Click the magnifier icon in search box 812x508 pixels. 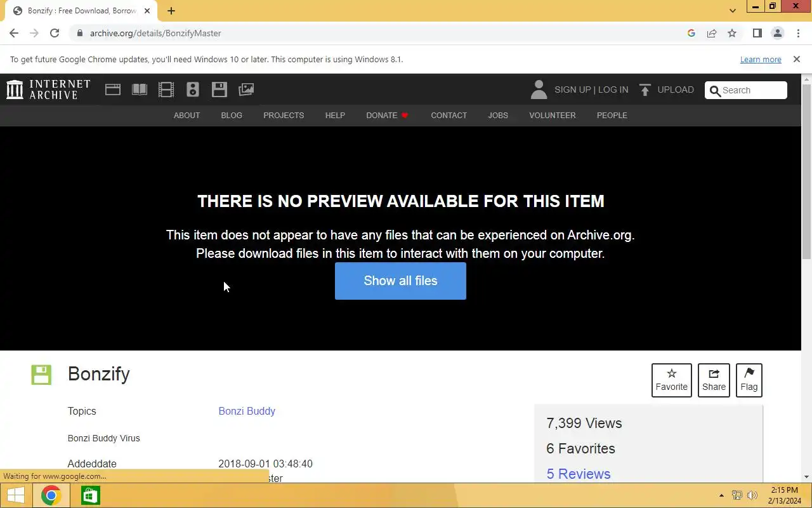(715, 90)
